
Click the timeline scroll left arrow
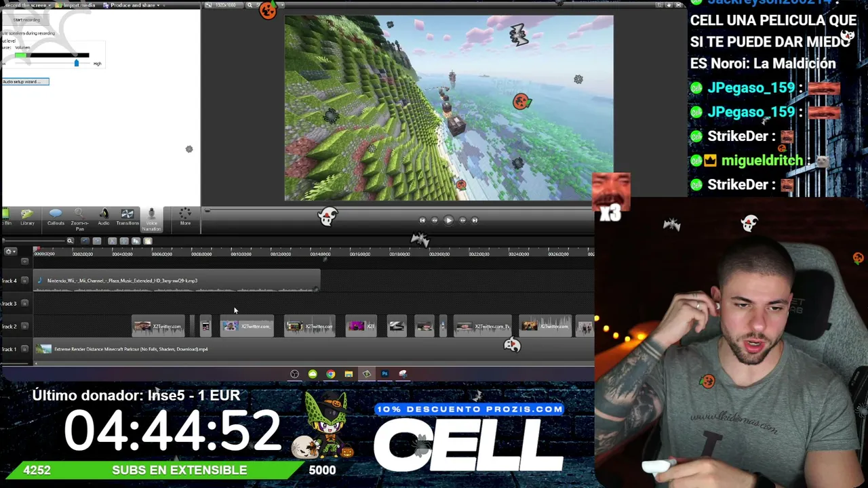click(37, 364)
